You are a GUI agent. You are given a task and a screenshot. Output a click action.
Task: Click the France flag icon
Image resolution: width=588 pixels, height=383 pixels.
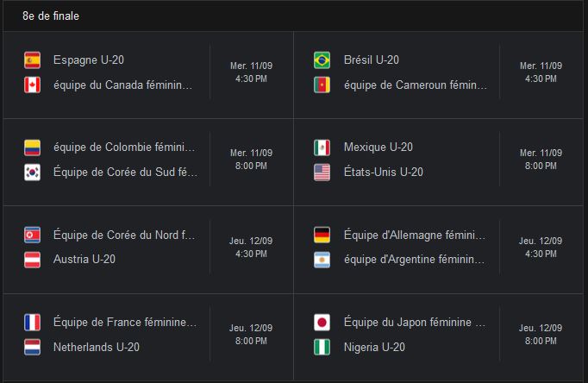tap(33, 323)
